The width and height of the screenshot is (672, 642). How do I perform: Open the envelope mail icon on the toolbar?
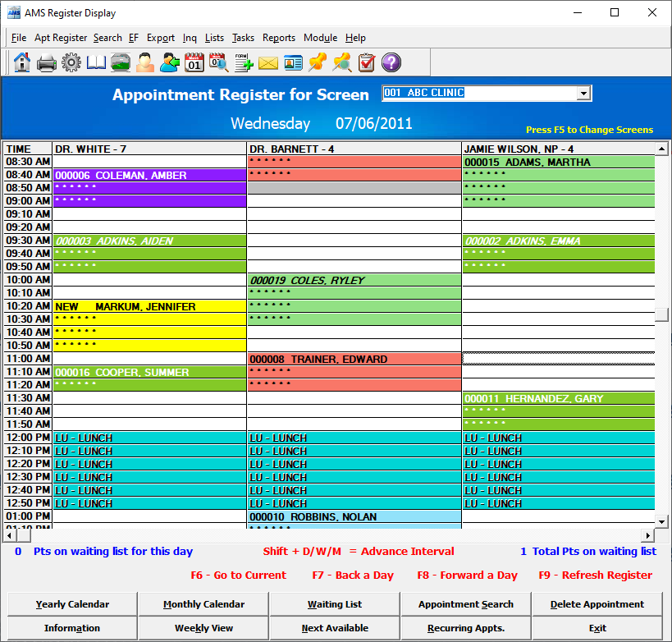point(267,62)
